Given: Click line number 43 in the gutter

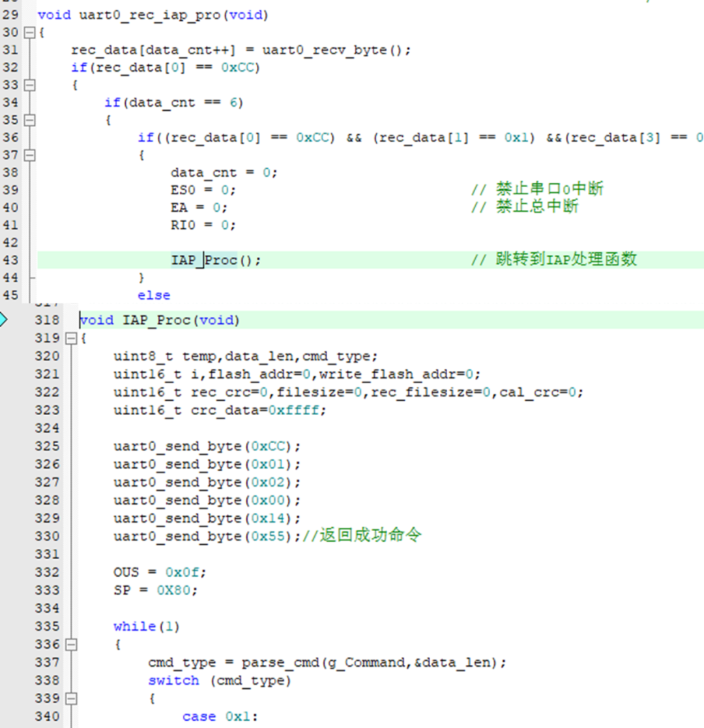Looking at the screenshot, I should coord(11,260).
